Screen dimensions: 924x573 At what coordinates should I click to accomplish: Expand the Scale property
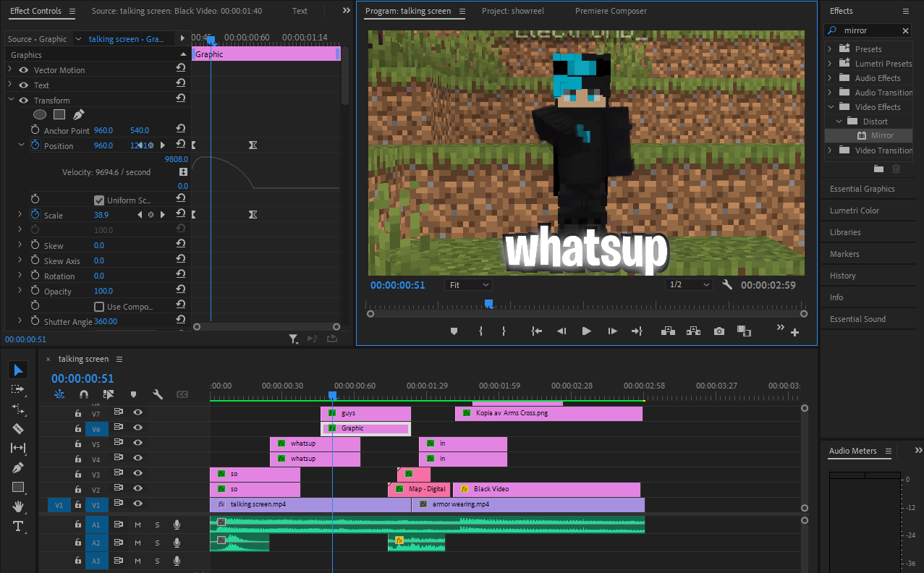(20, 215)
